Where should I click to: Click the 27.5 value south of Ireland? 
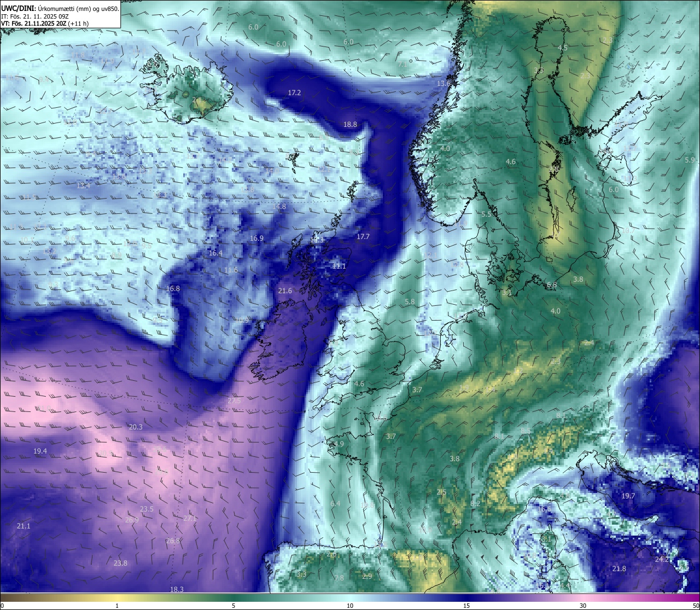[x=234, y=401]
